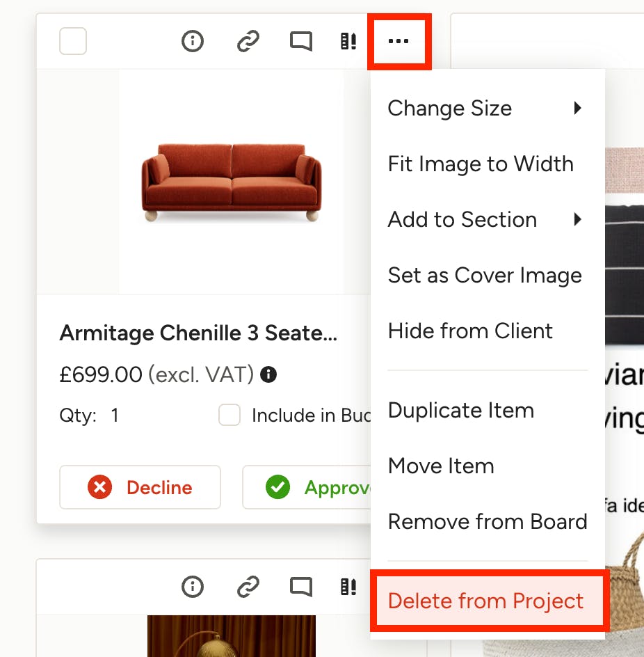Image resolution: width=644 pixels, height=657 pixels.
Task: Click compare/alert icon on the lamp card
Action: tap(348, 586)
